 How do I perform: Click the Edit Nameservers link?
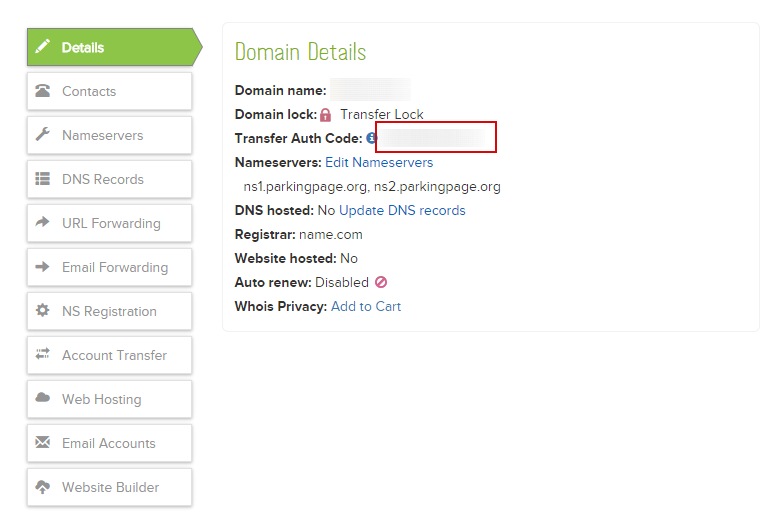379,162
